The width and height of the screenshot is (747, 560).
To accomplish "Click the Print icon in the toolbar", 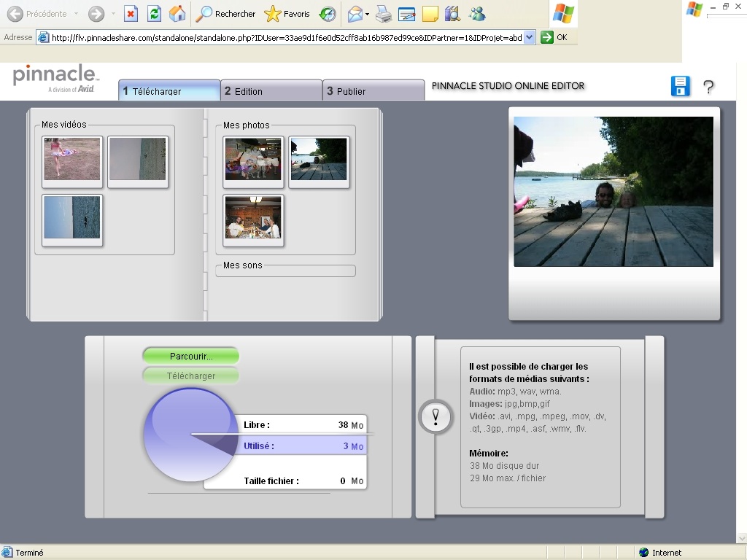I will pos(384,14).
